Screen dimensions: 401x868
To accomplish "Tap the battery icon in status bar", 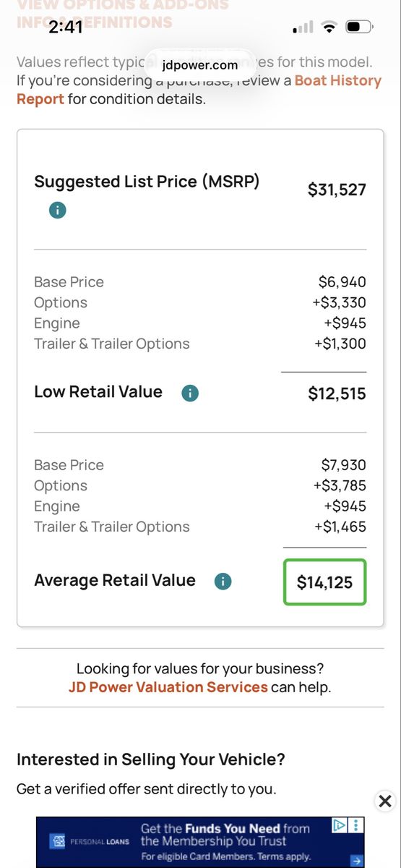I will 358,28.
